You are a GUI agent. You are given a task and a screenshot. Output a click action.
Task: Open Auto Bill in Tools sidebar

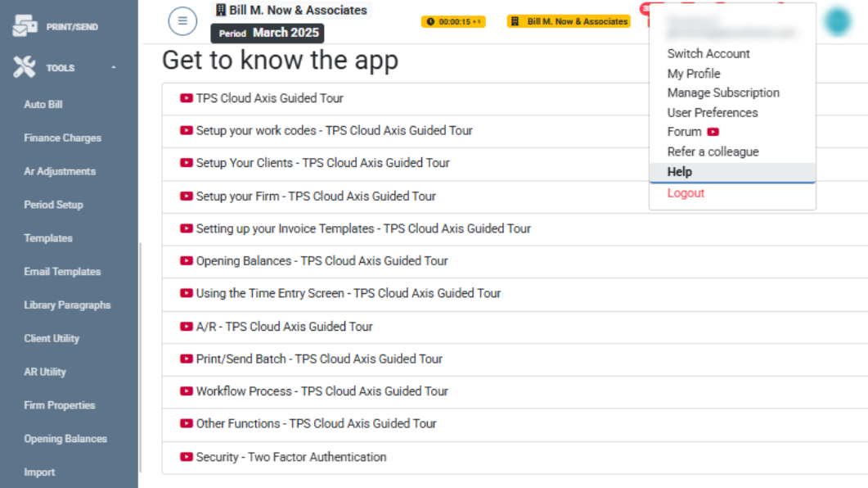point(43,104)
